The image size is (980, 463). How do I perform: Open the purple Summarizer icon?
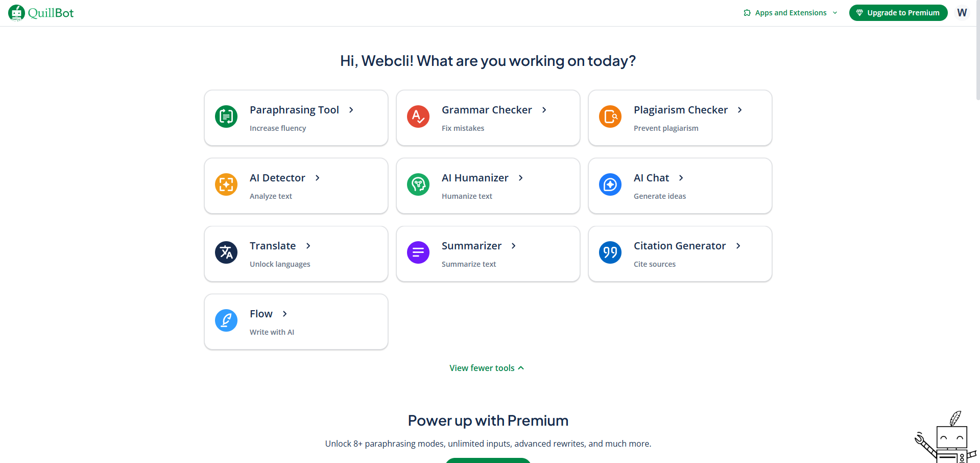point(418,252)
